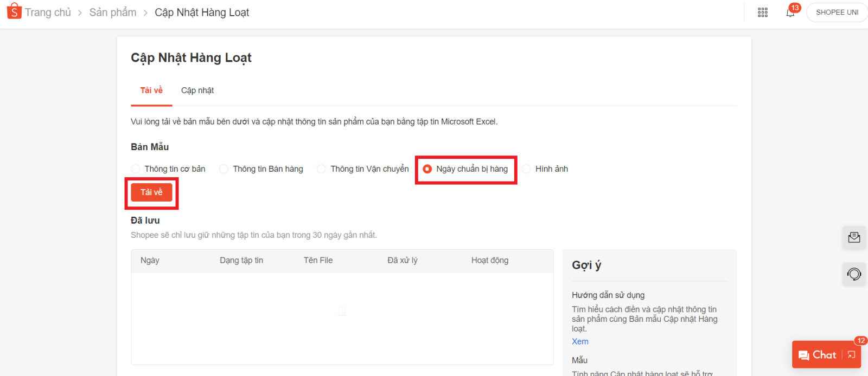Open the Tải về tab
Viewport: 868px width, 376px height.
(x=151, y=90)
